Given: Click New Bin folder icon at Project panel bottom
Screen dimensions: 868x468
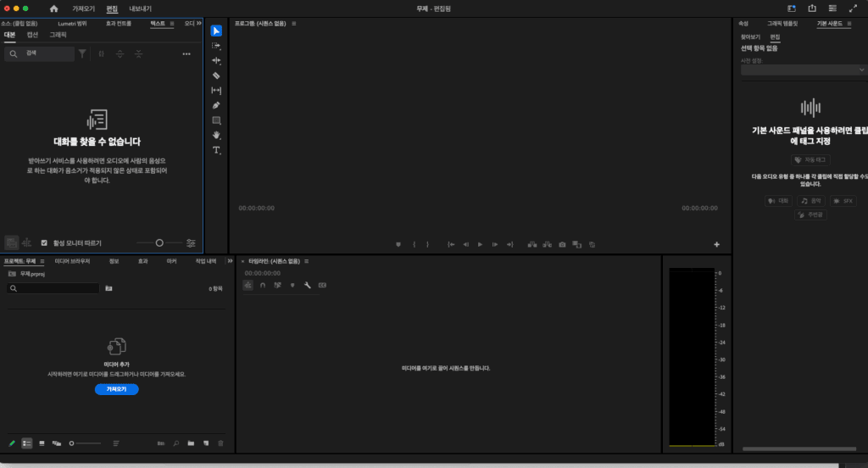Looking at the screenshot, I should (191, 443).
